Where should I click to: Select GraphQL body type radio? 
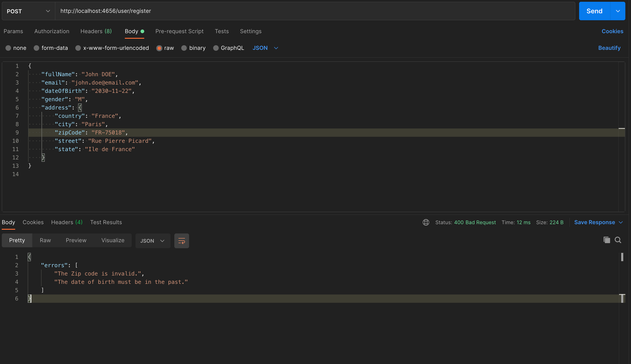(x=216, y=48)
